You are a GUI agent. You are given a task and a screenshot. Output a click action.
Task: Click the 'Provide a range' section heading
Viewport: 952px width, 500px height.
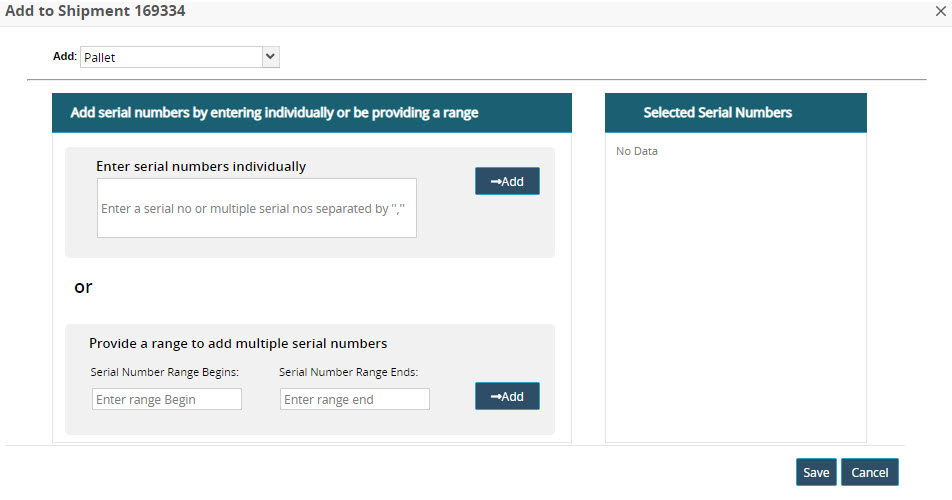tap(238, 343)
